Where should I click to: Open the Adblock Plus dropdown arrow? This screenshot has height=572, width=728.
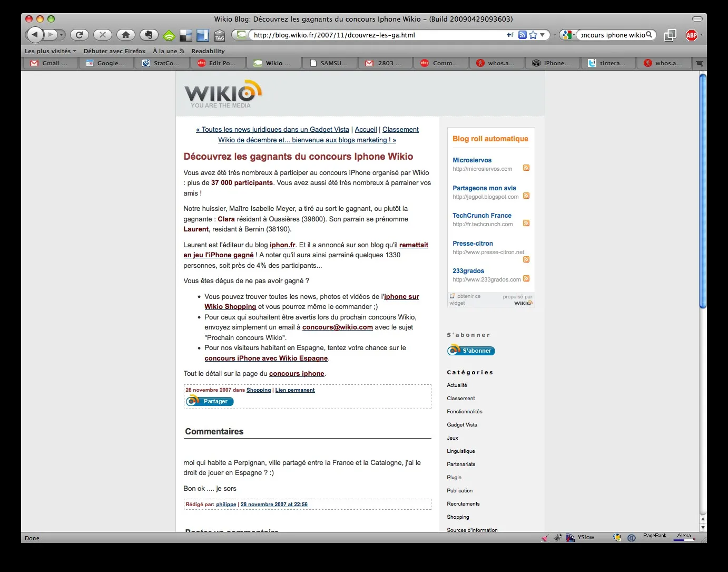(701, 35)
